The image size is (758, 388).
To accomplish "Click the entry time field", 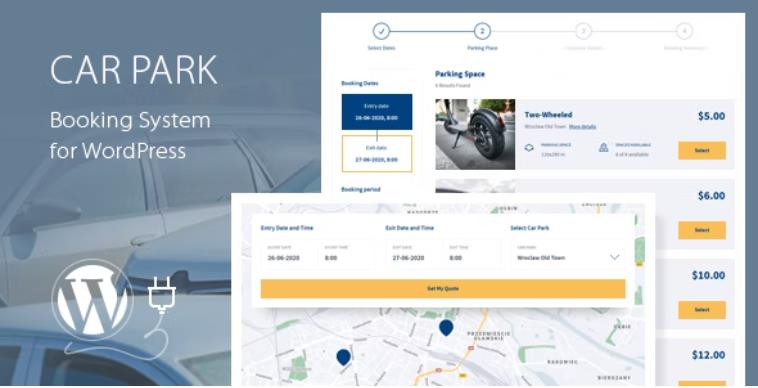I will point(346,254).
